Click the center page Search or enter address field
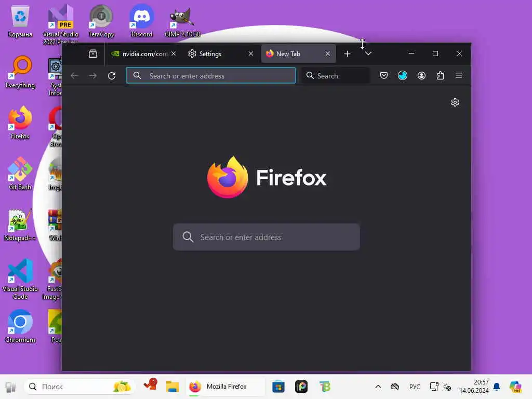Viewport: 532px width, 399px height. (267, 237)
